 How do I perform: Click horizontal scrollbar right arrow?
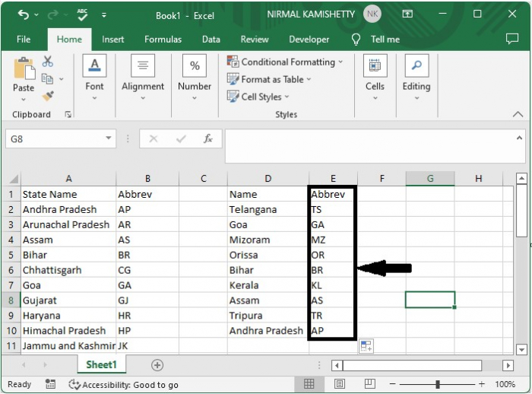coord(508,365)
